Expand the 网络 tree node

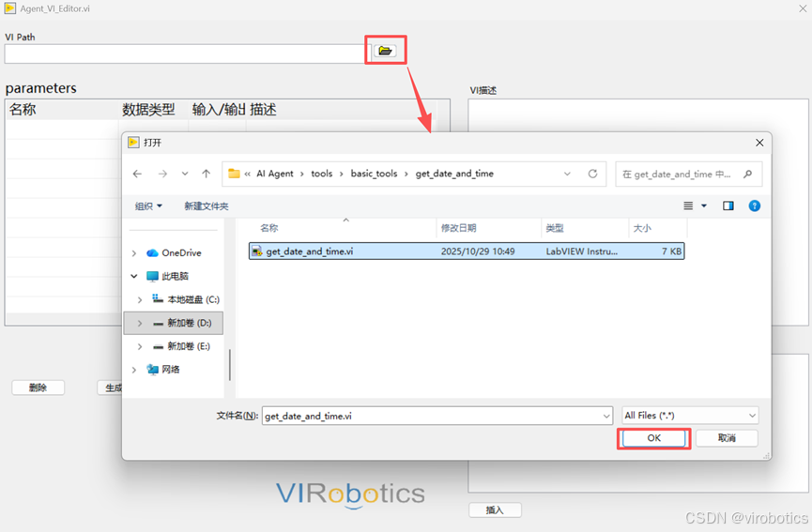[134, 370]
